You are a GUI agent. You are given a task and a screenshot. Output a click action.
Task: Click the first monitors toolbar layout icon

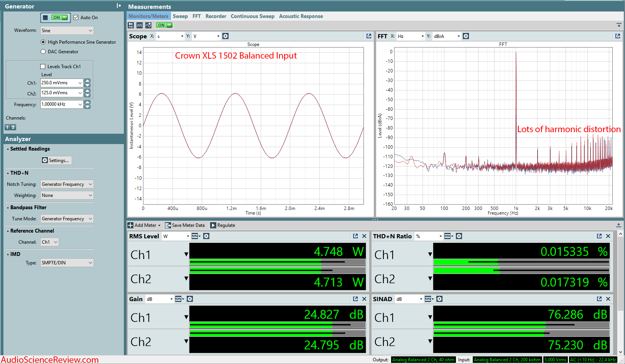(131, 25)
